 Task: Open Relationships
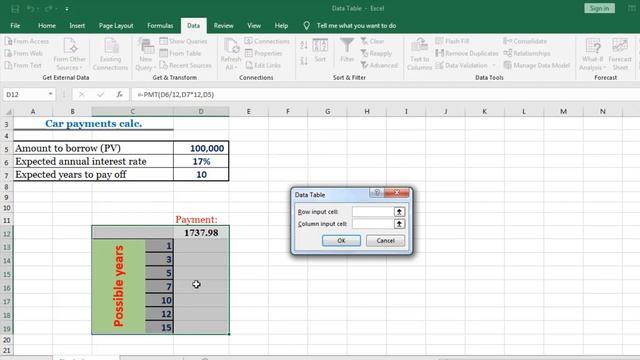tap(527, 53)
